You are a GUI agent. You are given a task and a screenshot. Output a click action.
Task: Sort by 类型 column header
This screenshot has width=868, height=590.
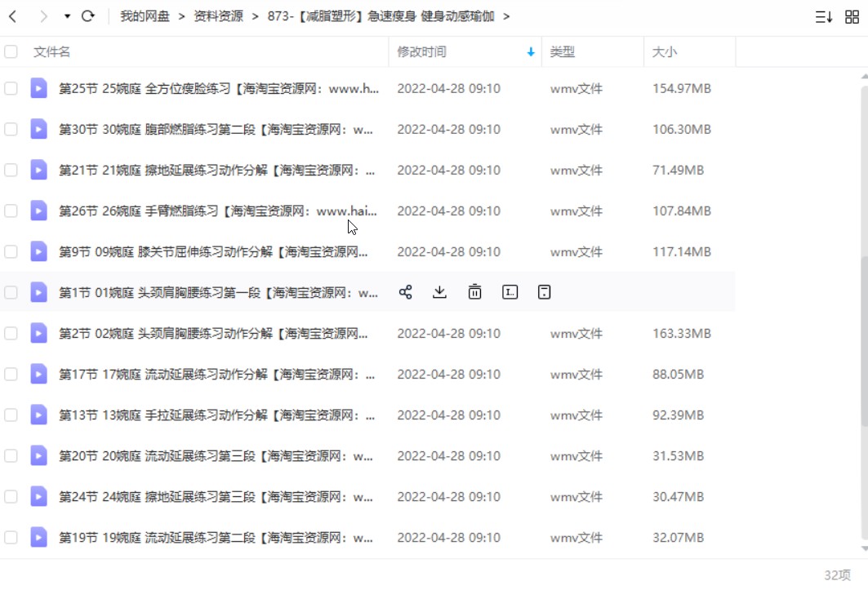562,51
